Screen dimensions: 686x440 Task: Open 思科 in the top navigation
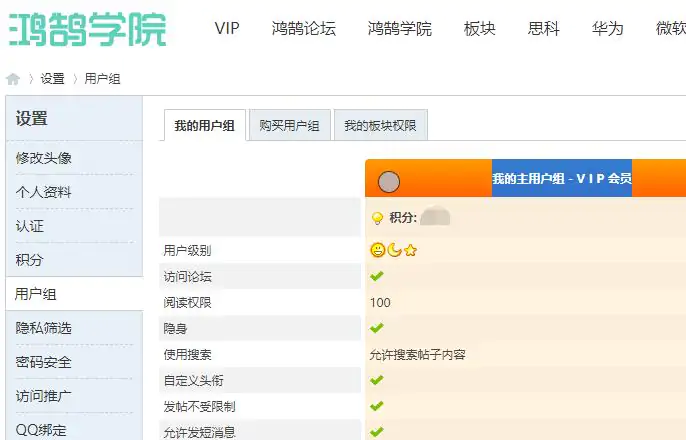[x=543, y=29]
